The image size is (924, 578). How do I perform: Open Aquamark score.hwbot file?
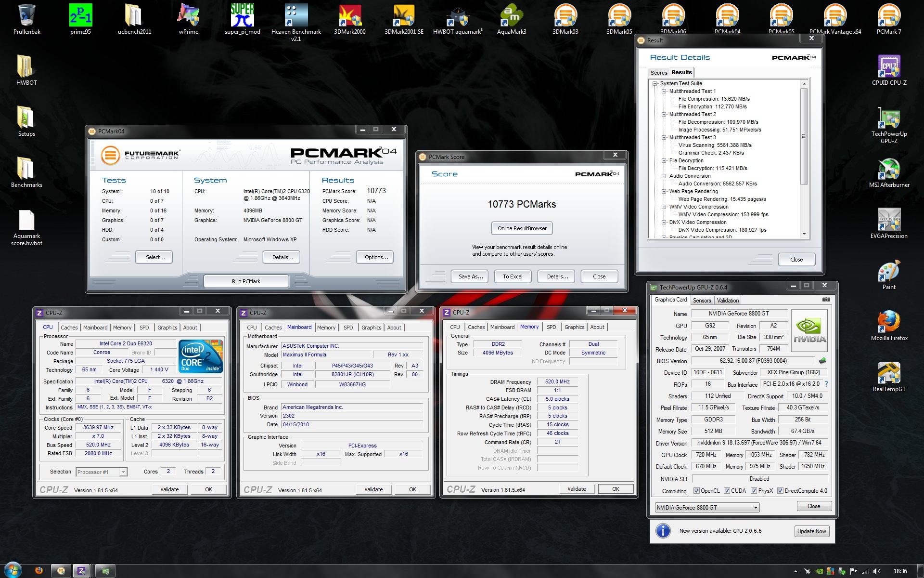tap(26, 227)
